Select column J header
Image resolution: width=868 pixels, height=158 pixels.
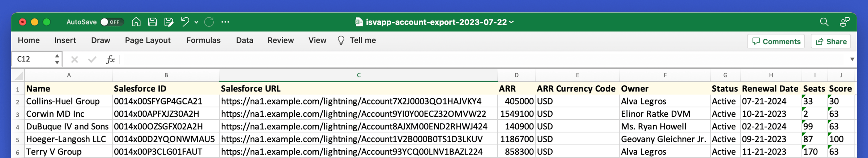coord(841,75)
